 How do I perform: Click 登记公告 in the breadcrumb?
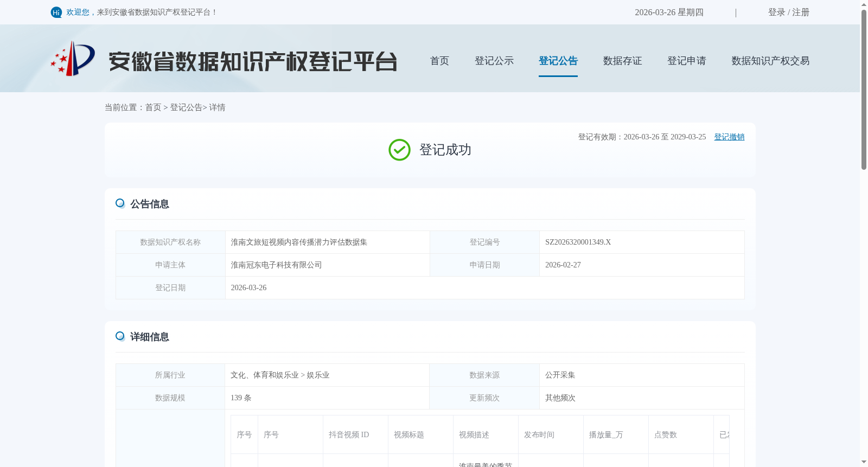point(186,107)
